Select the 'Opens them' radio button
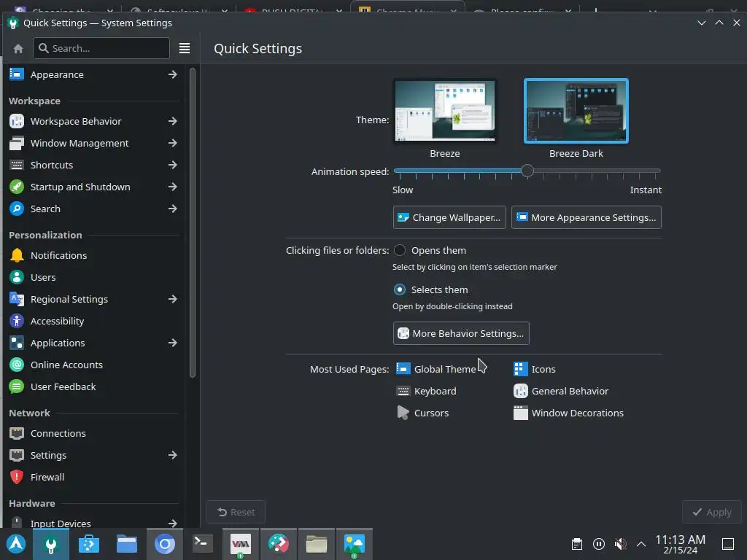This screenshot has height=560, width=747. [400, 251]
